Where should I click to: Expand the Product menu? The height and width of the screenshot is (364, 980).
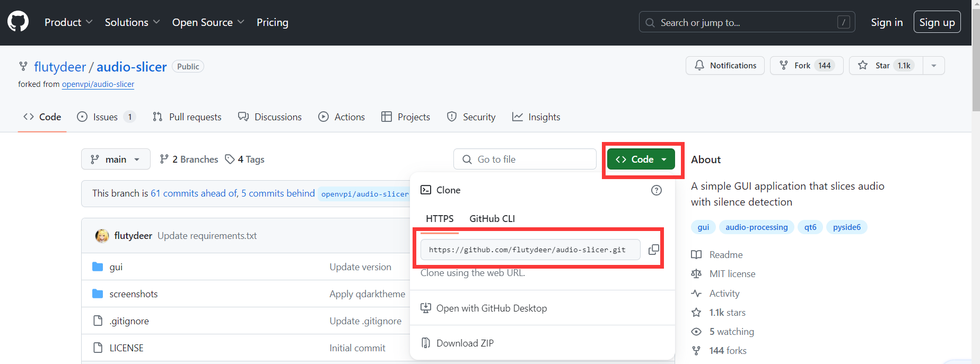68,22
